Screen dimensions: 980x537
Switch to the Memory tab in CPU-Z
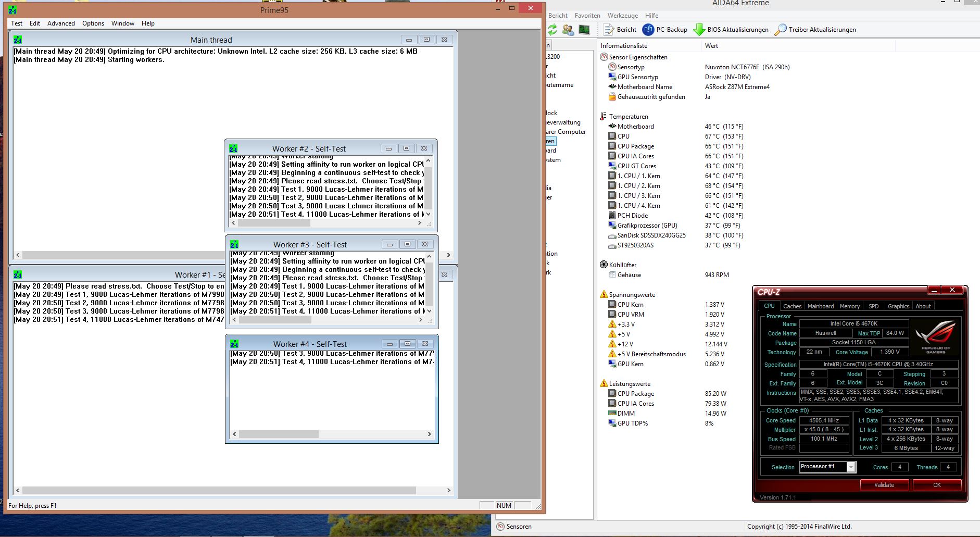850,306
